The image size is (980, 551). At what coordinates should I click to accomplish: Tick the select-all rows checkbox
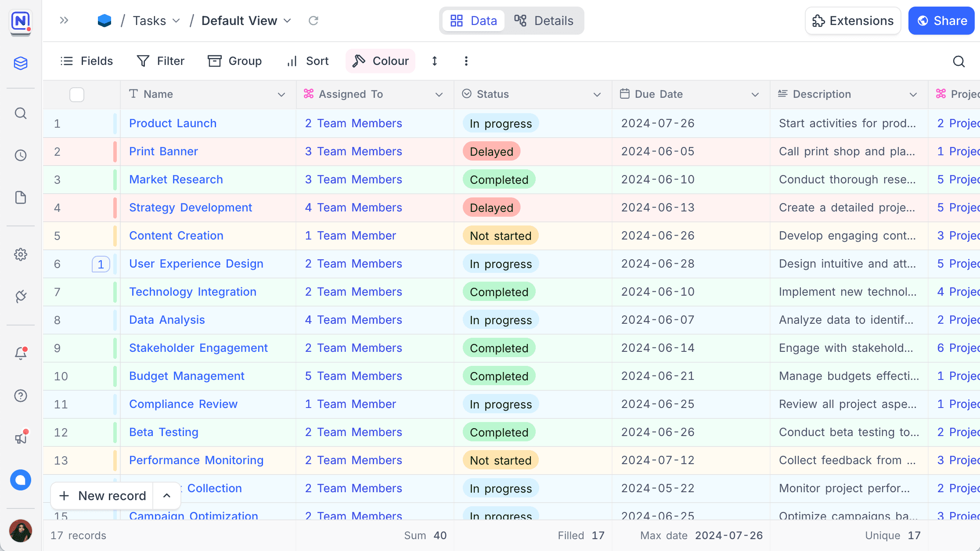(x=77, y=95)
